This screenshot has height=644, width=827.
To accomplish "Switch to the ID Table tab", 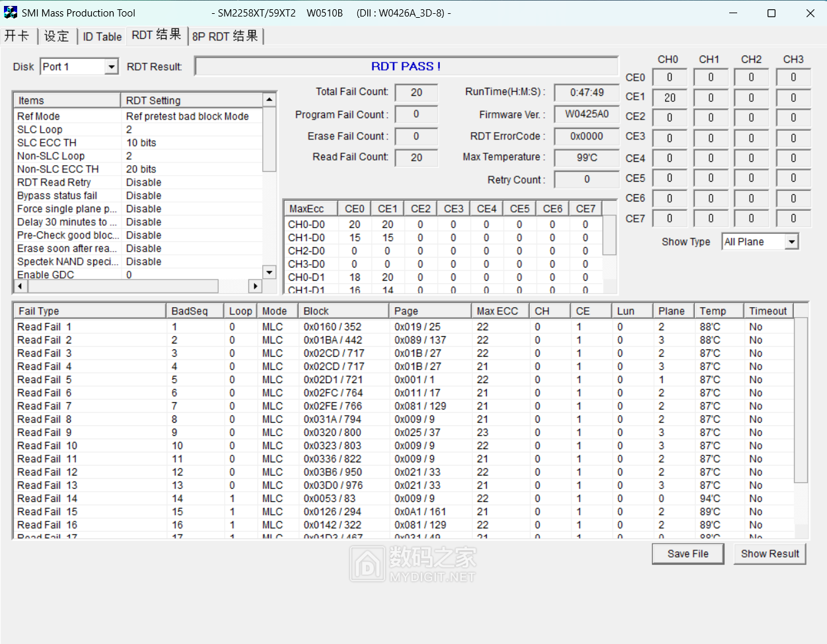I will [x=102, y=36].
